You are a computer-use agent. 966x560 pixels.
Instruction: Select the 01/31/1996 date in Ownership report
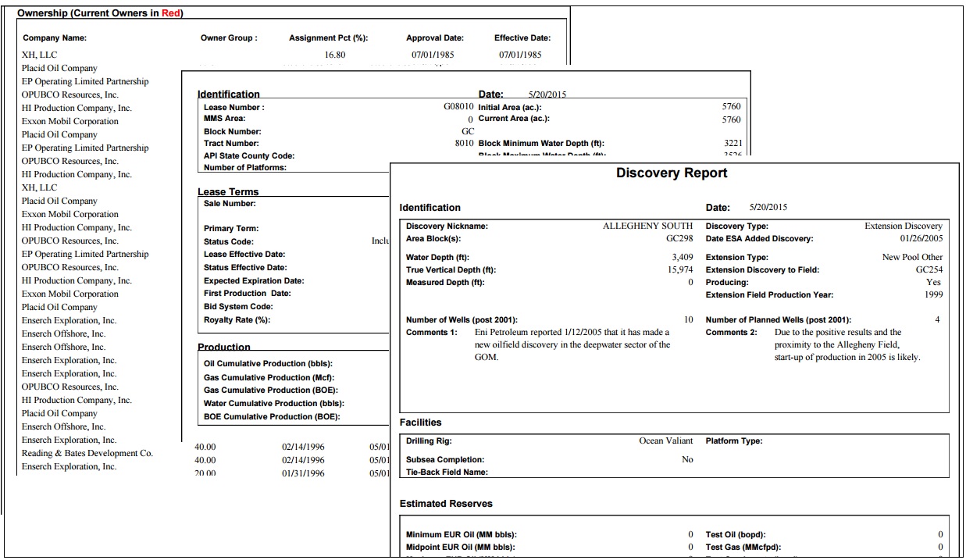click(x=303, y=473)
